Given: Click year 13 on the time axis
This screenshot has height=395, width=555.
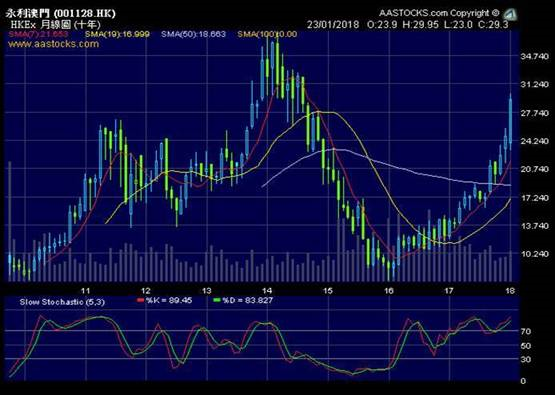Looking at the screenshot, I should (x=207, y=291).
